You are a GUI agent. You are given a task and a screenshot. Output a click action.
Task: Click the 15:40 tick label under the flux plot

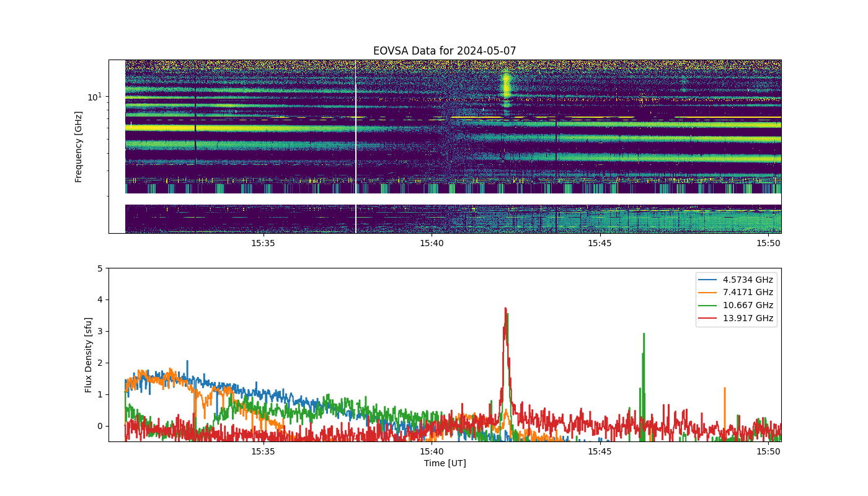pyautogui.click(x=432, y=452)
